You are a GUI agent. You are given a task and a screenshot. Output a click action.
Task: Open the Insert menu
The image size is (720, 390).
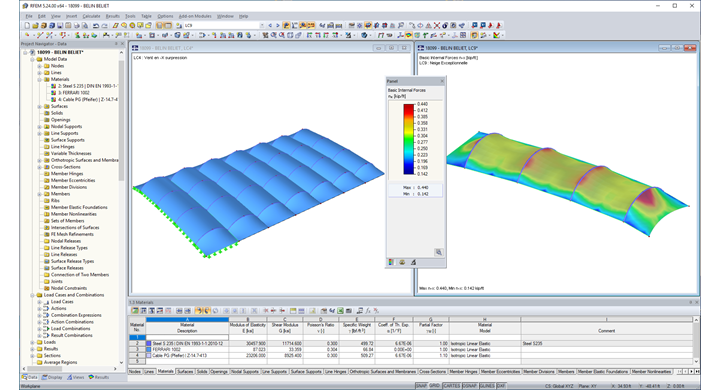pos(72,16)
